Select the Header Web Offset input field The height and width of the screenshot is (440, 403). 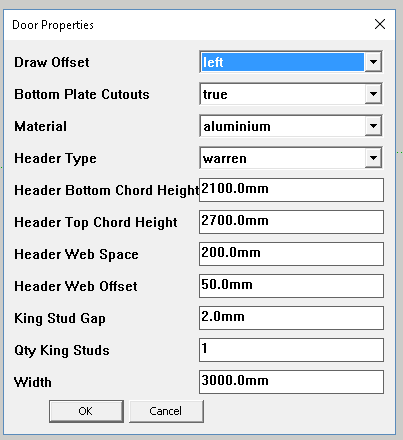(291, 286)
